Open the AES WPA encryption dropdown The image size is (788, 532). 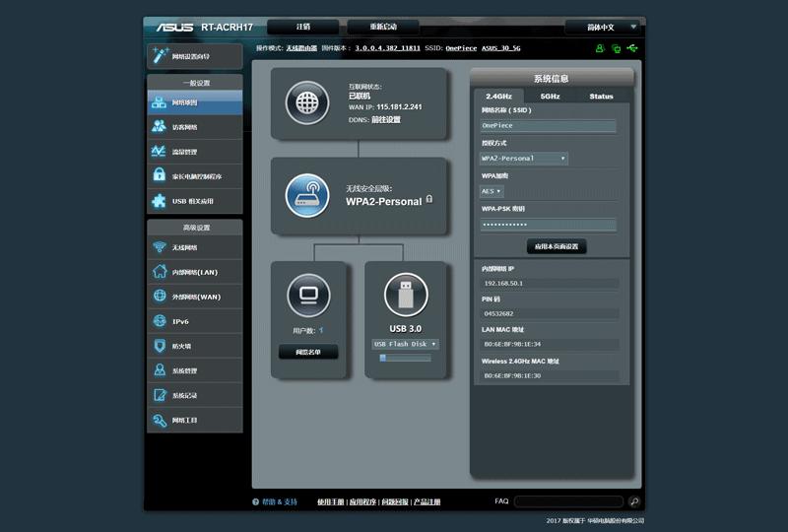pos(492,191)
